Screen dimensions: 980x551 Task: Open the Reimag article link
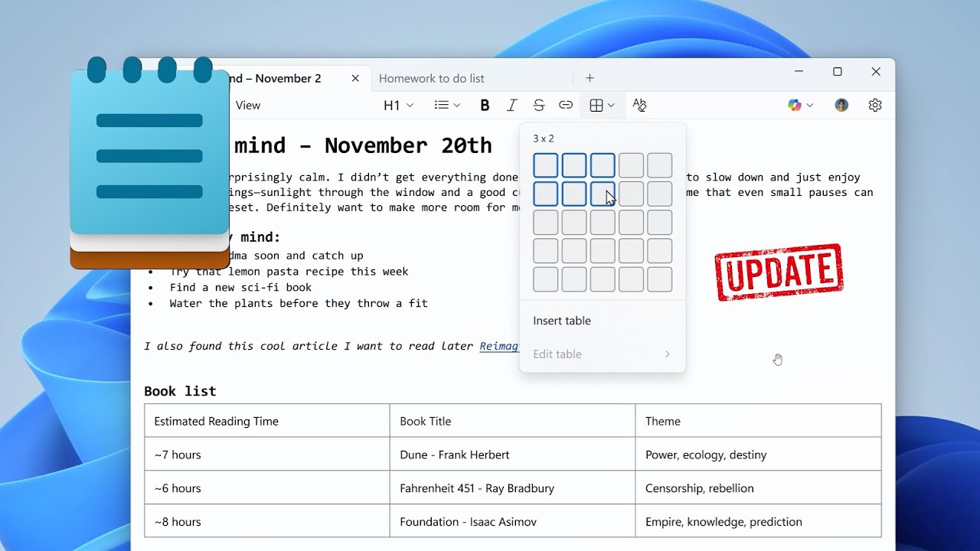tap(499, 346)
